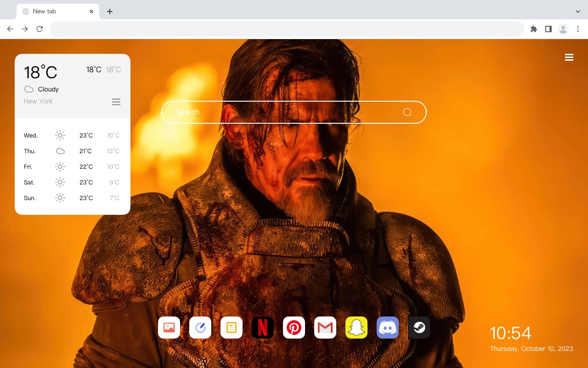
Task: Click the sunny icon for Saturday
Action: pos(60,182)
